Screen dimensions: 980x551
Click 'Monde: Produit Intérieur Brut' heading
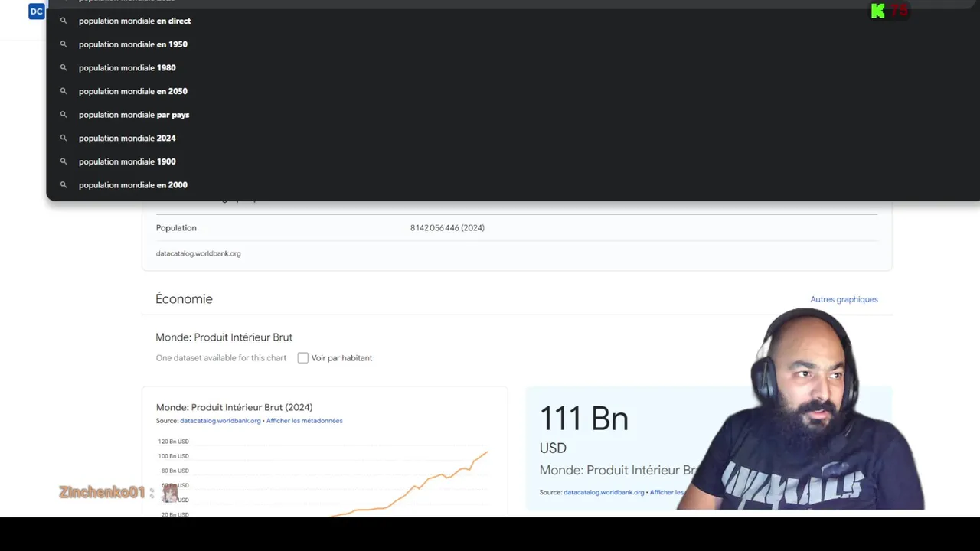[224, 337]
